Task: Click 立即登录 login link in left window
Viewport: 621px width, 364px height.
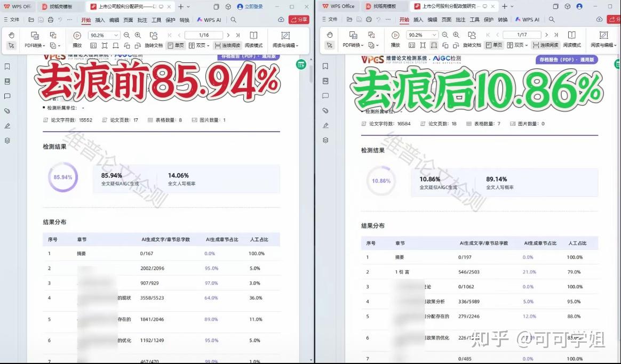Action: pos(250,7)
